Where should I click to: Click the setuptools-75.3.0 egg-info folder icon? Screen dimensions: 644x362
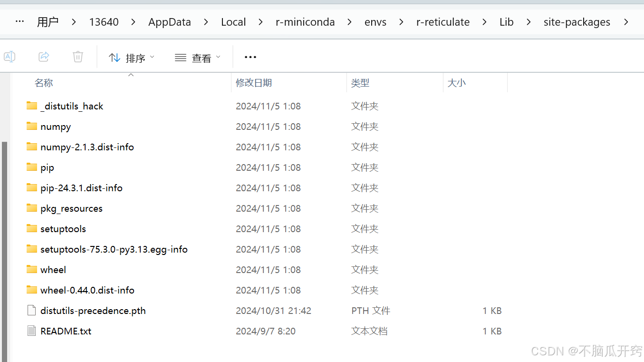tap(32, 249)
